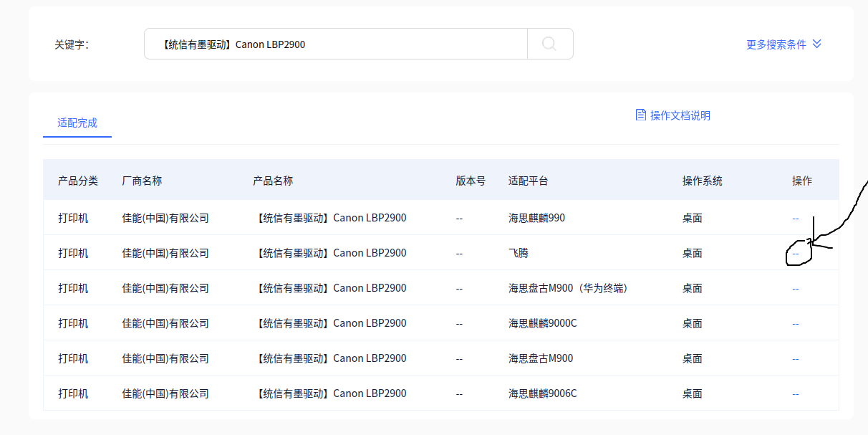Click the 版本号 column header

(x=471, y=181)
